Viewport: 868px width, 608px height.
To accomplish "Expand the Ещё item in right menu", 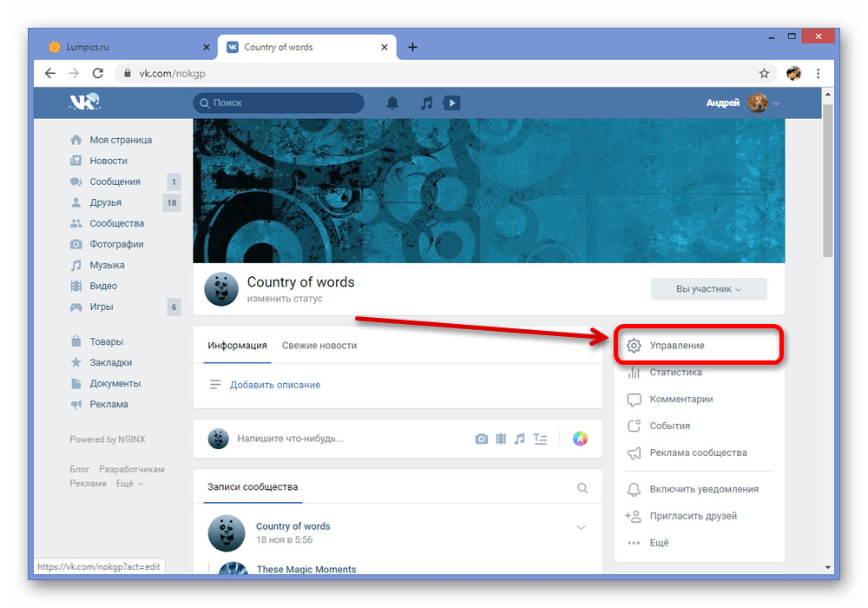I will pos(659,543).
